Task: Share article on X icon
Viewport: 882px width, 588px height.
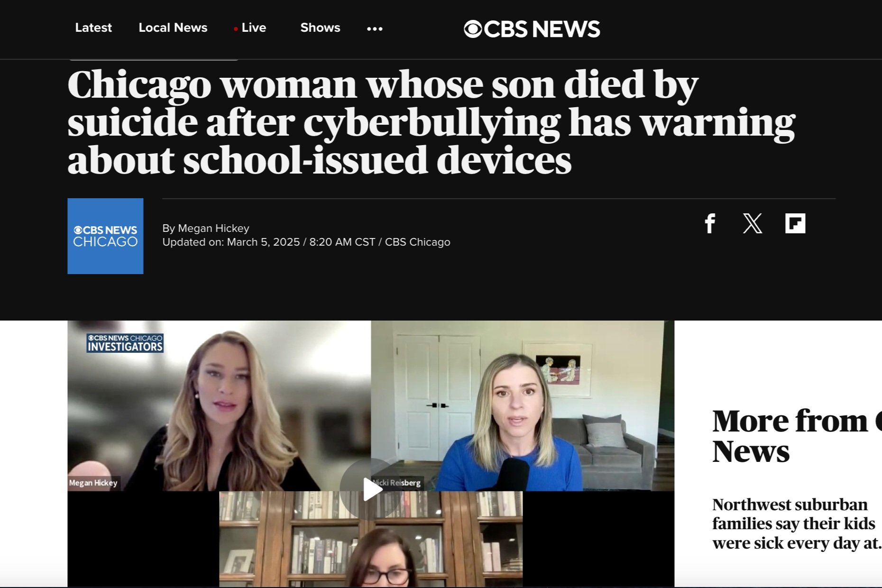Action: (x=753, y=223)
